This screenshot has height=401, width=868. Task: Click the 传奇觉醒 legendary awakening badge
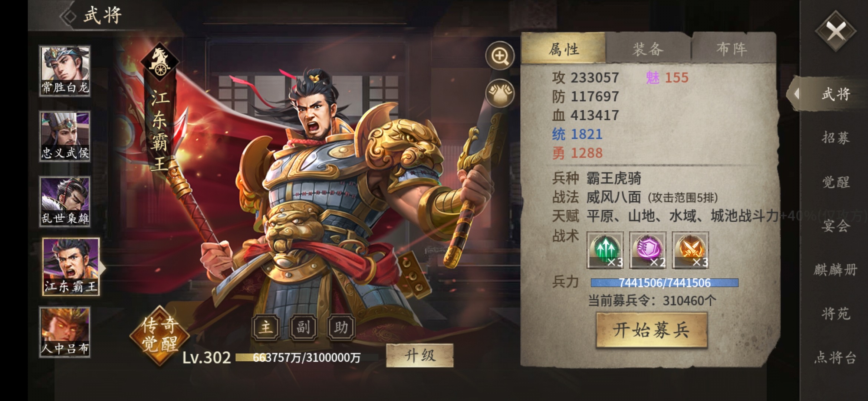pos(160,335)
